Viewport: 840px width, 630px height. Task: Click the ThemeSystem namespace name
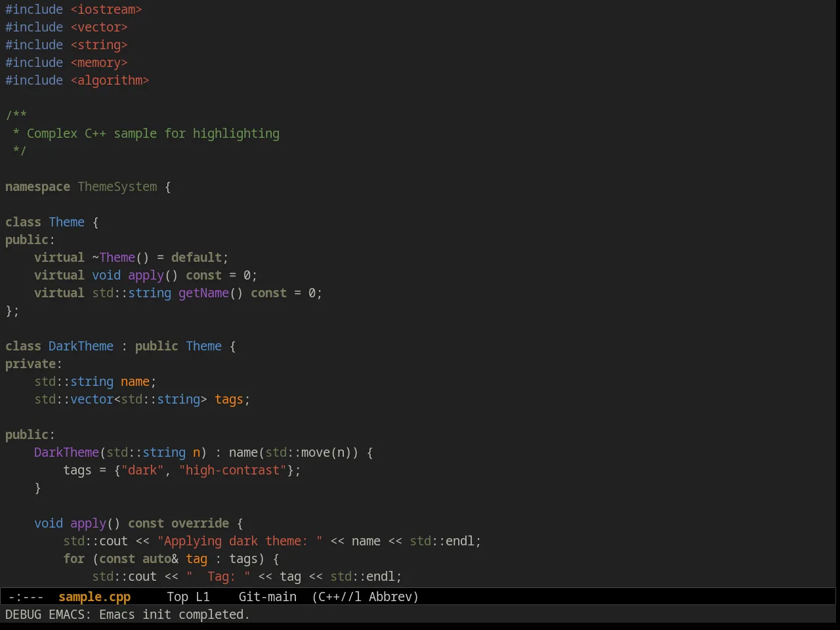pyautogui.click(x=117, y=186)
